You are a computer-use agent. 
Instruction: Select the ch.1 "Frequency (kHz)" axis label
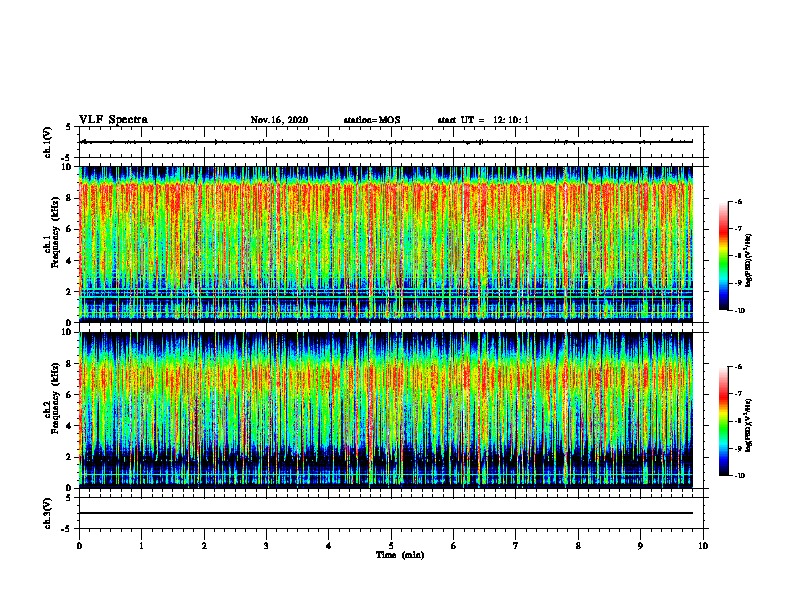point(55,232)
